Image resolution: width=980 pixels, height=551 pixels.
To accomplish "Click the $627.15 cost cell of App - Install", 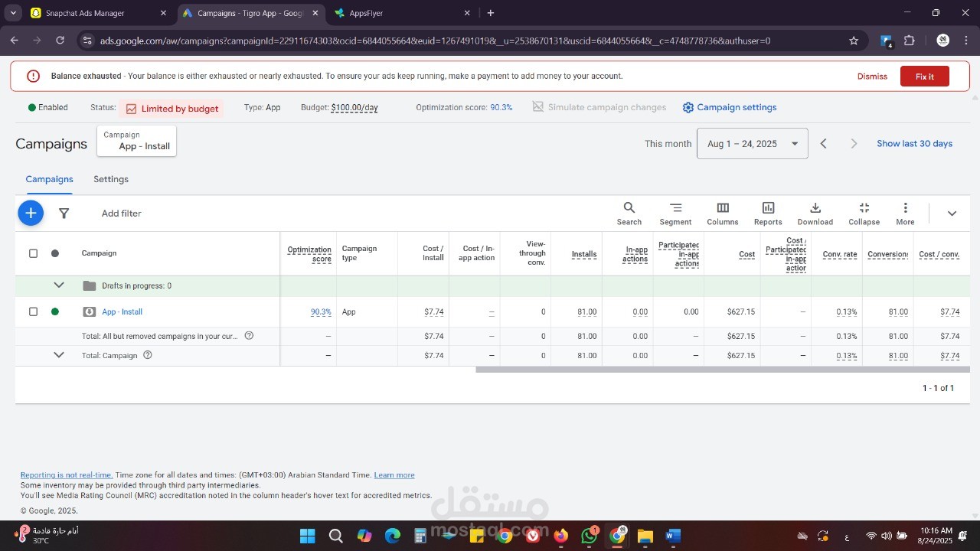I will 741,311.
